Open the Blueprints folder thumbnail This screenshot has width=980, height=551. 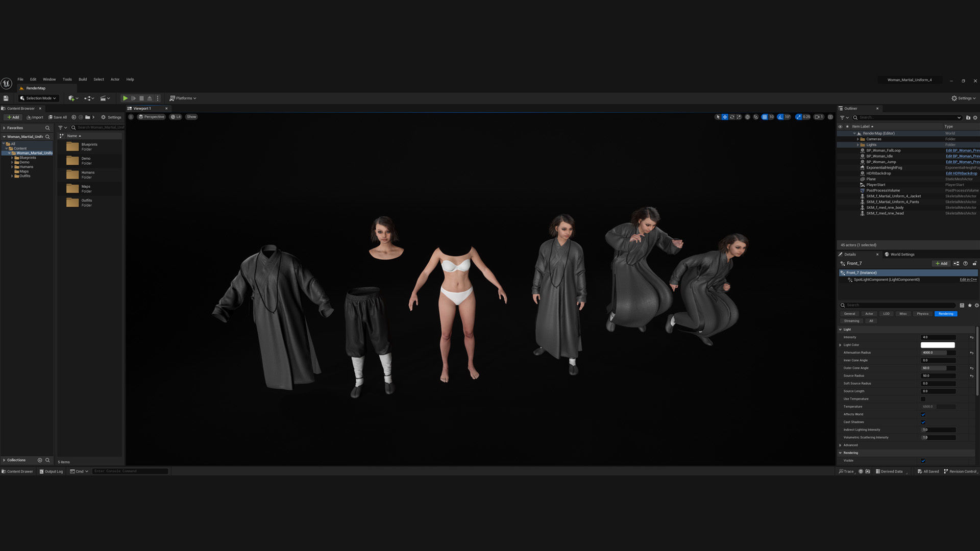click(x=72, y=147)
